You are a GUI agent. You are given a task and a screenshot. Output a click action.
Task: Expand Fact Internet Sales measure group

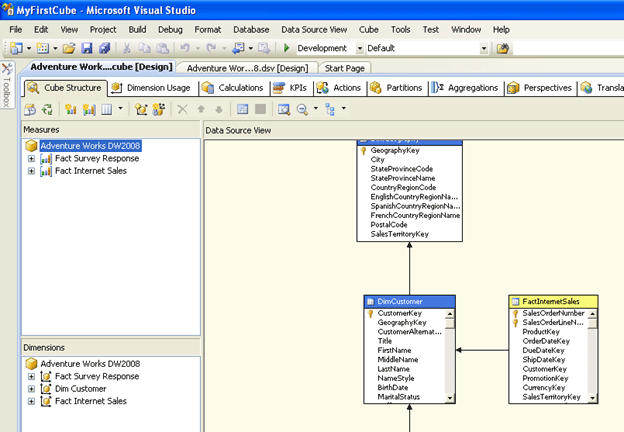[x=31, y=171]
